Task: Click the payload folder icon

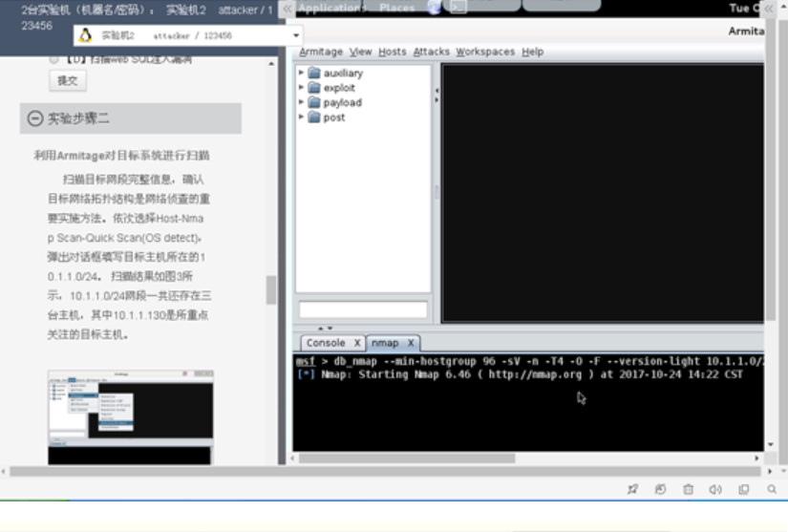Action: [x=314, y=102]
